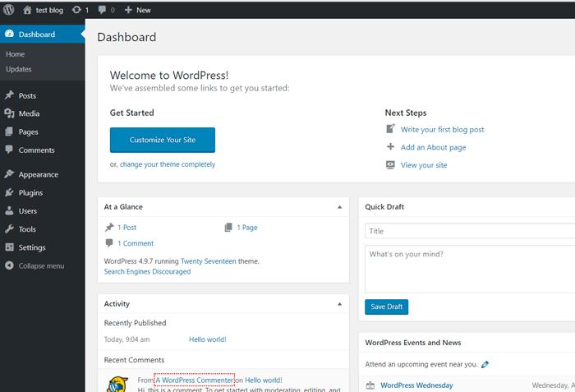Click the commenter avatar in Recent Comments
This screenshot has width=575, height=392.
coord(117,384)
